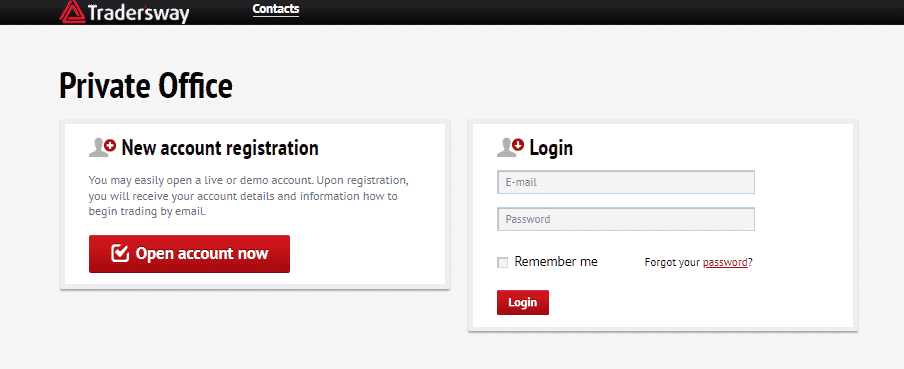The width and height of the screenshot is (904, 369).
Task: Tick the Remember me checkbox
Action: click(503, 263)
